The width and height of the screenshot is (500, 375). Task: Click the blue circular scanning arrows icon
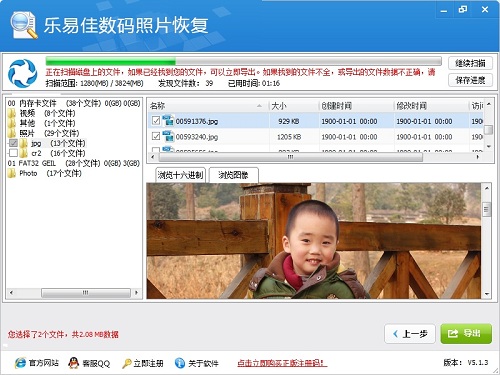(22, 73)
